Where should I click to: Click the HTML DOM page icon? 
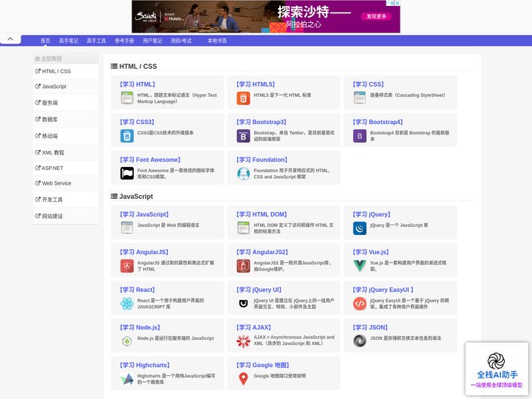click(x=243, y=228)
